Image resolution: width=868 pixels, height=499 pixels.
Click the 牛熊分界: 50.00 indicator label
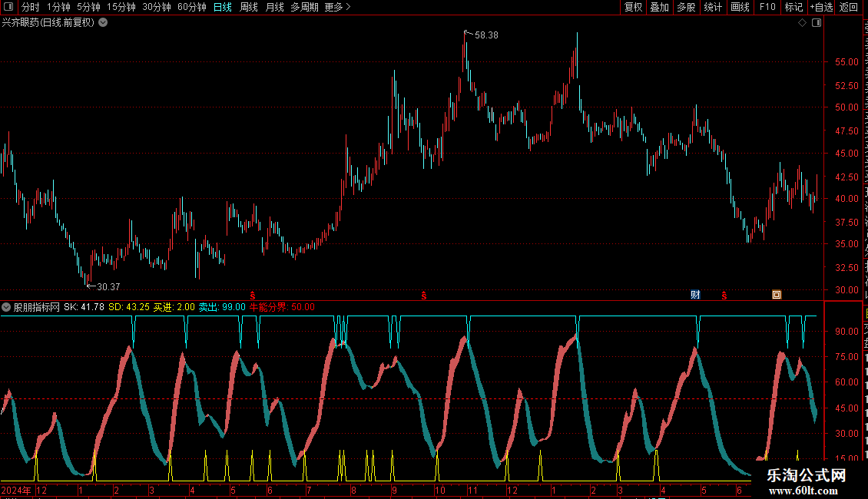[283, 307]
